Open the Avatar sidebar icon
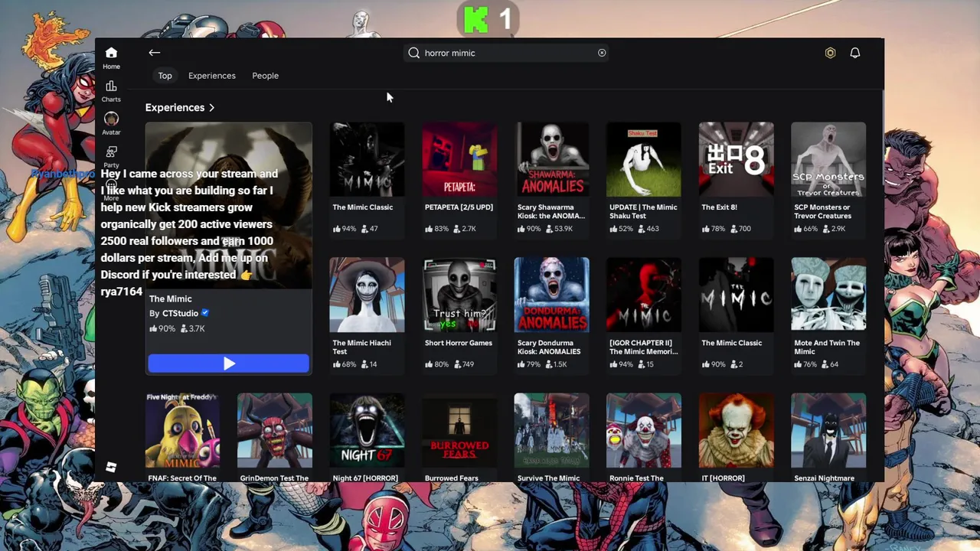The width and height of the screenshot is (980, 551). coord(111,119)
